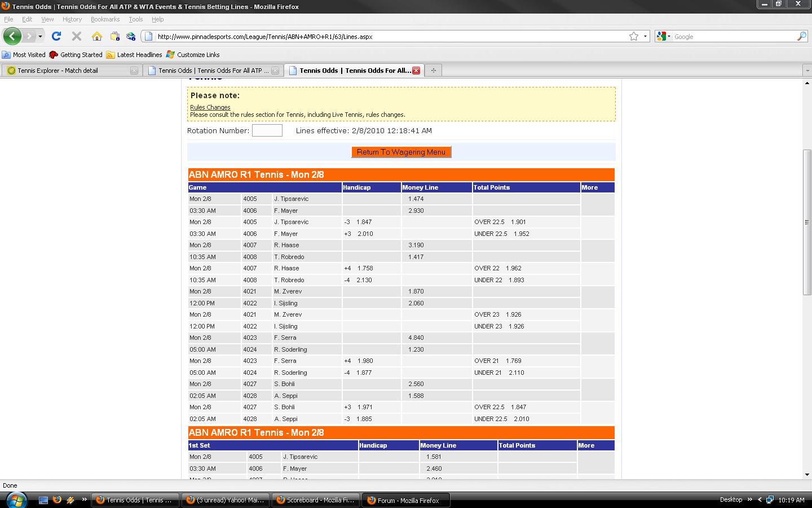Open the View menu
Image resolution: width=812 pixels, height=508 pixels.
(47, 19)
